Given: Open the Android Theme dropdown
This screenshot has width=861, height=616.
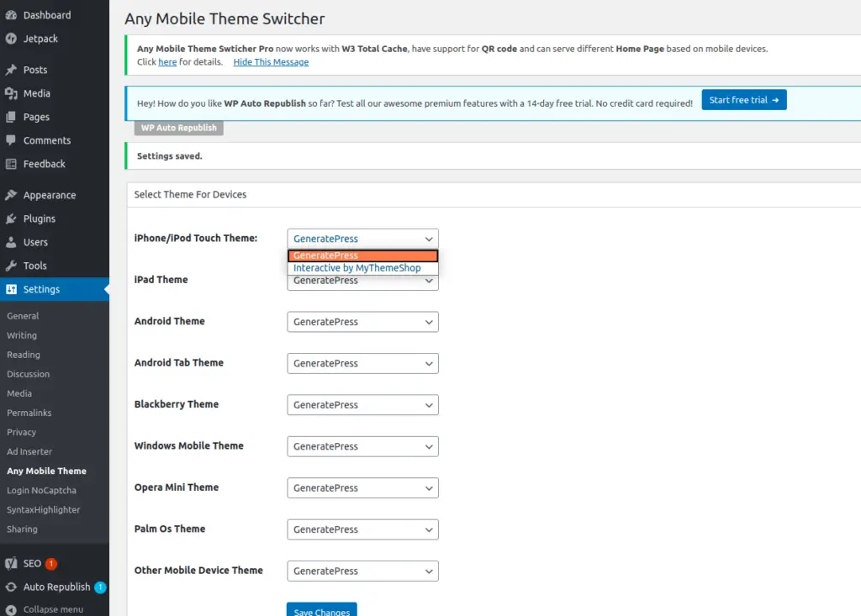Looking at the screenshot, I should 362,322.
